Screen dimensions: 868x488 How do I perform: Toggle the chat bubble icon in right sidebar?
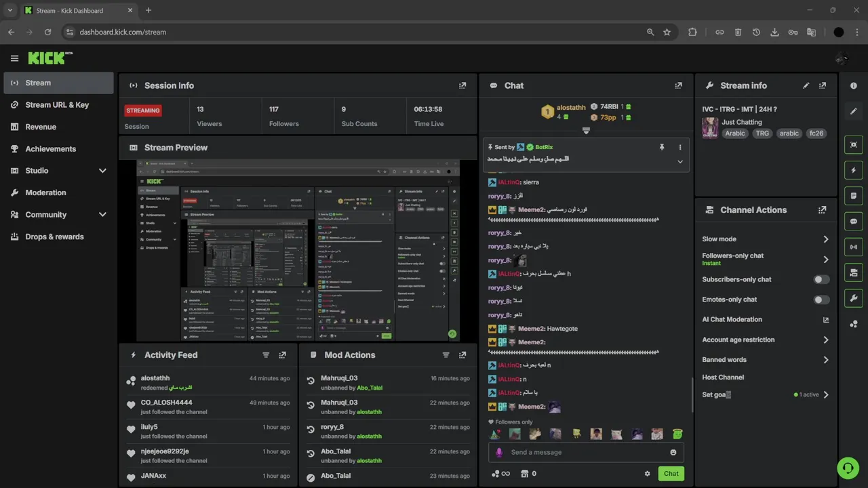[854, 222]
